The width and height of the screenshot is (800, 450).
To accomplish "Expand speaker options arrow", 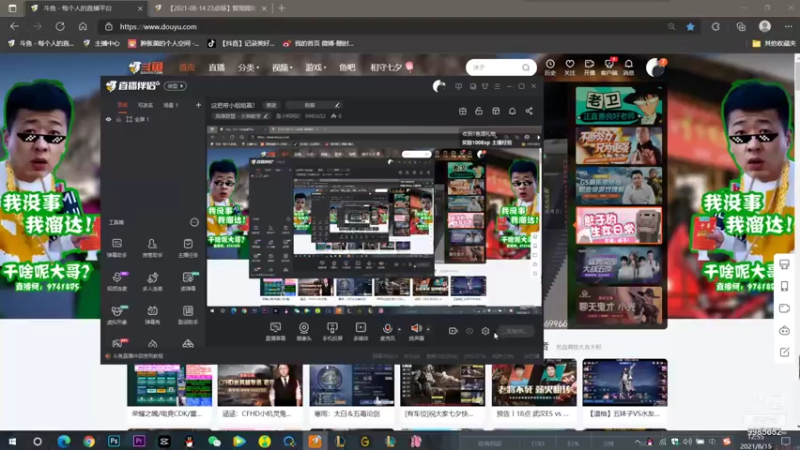I will (428, 330).
